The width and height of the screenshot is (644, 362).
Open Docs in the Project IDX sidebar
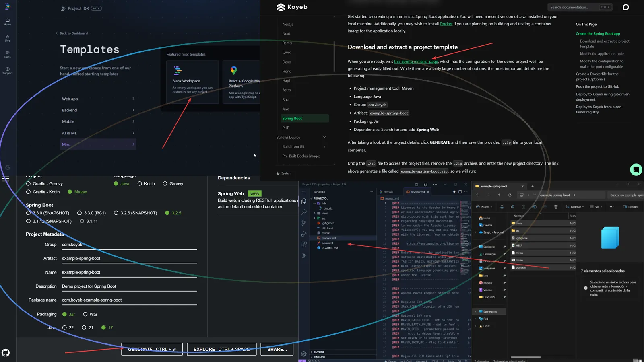[8, 54]
